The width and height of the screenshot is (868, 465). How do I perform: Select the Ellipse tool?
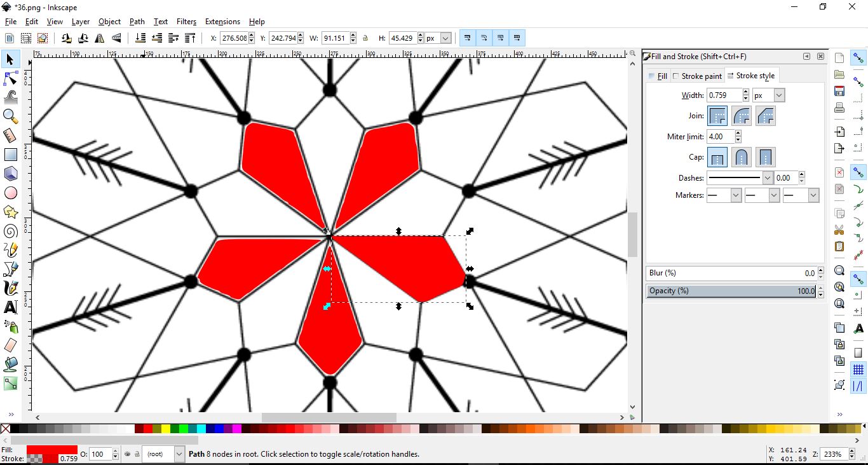10,193
